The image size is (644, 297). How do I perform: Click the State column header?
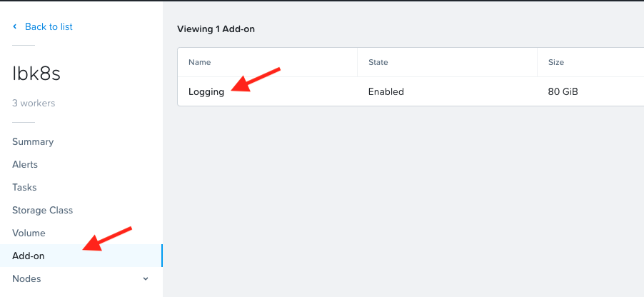[378, 63]
